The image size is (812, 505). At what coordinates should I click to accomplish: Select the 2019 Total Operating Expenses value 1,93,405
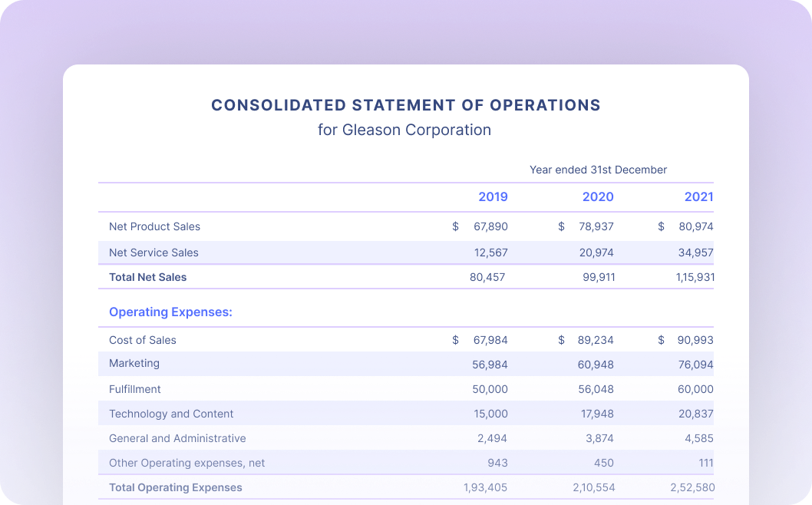point(485,487)
